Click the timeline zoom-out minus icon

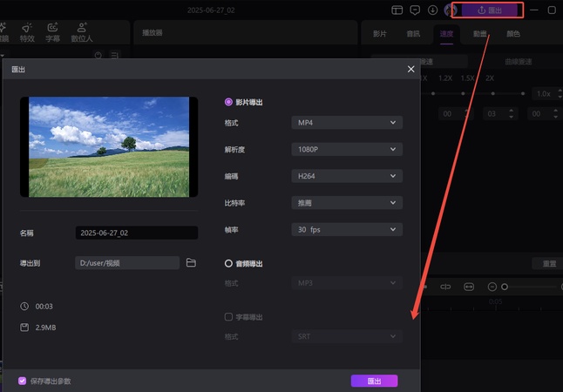pyautogui.click(x=492, y=287)
